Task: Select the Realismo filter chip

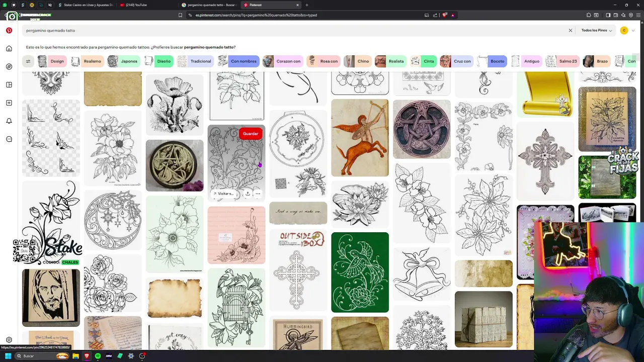Action: click(86, 61)
